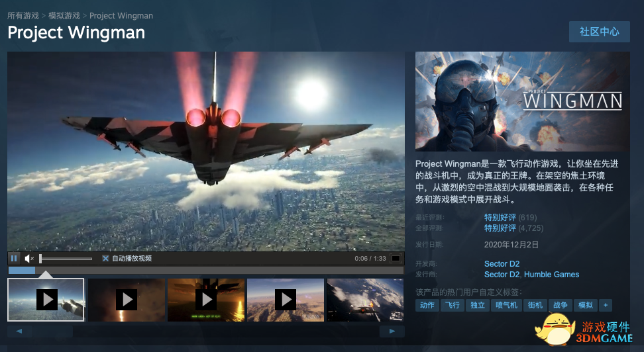This screenshot has height=352, width=644.
Task: Open the fifth cockpit screenshot thumbnail
Action: [x=365, y=300]
